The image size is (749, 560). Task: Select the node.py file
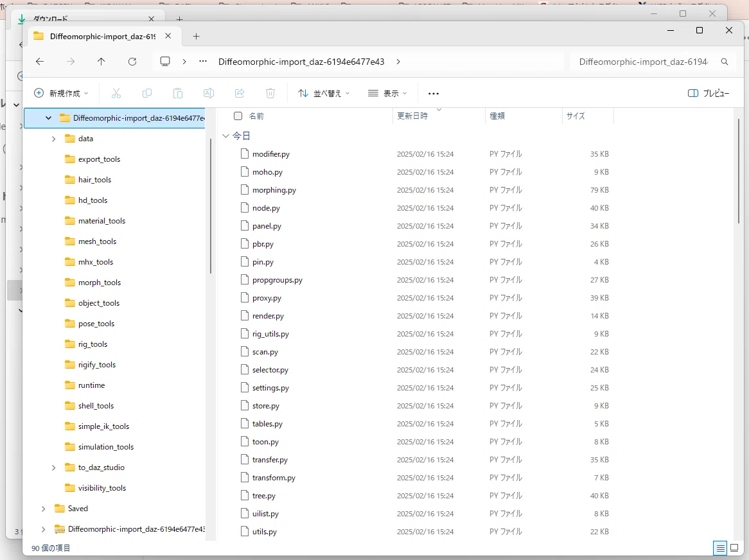266,207
